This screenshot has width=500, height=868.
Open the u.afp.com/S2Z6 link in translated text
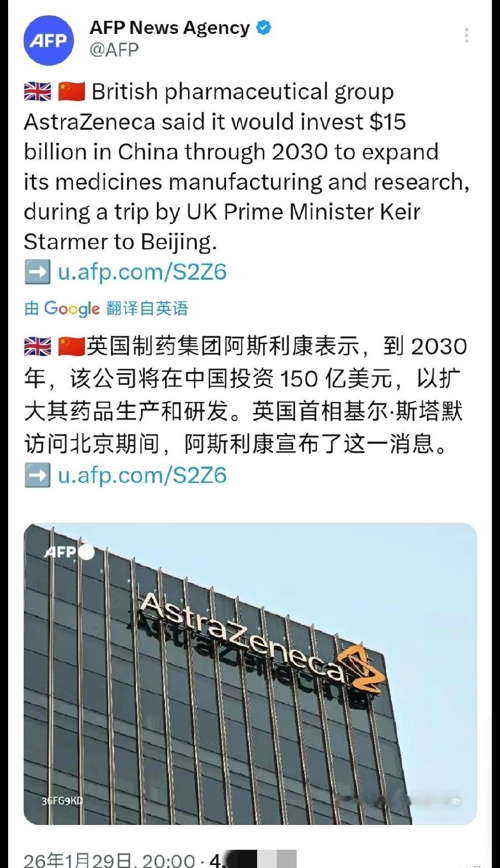click(142, 475)
